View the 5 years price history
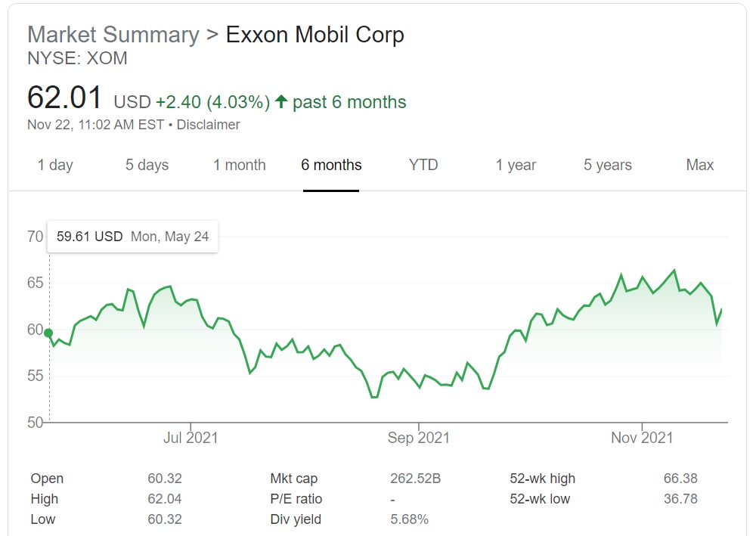This screenshot has height=536, width=756. 607,165
